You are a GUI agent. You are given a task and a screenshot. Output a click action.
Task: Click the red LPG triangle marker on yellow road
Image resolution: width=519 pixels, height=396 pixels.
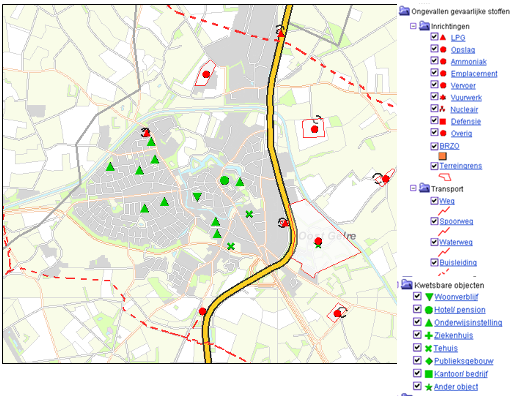tap(281, 33)
